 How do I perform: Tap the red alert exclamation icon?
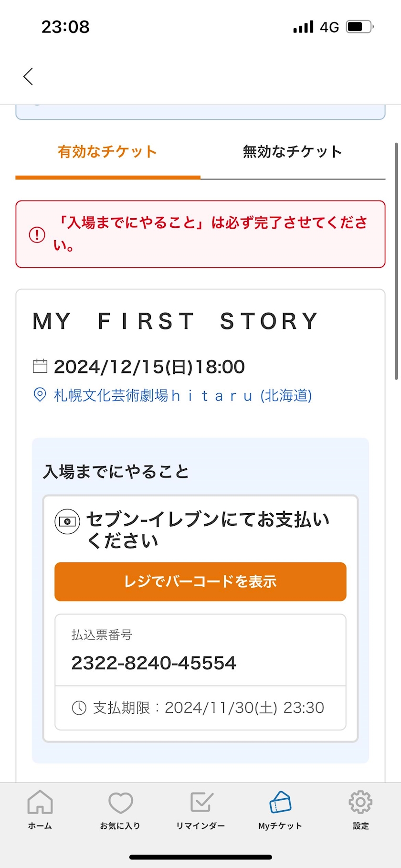point(37,234)
